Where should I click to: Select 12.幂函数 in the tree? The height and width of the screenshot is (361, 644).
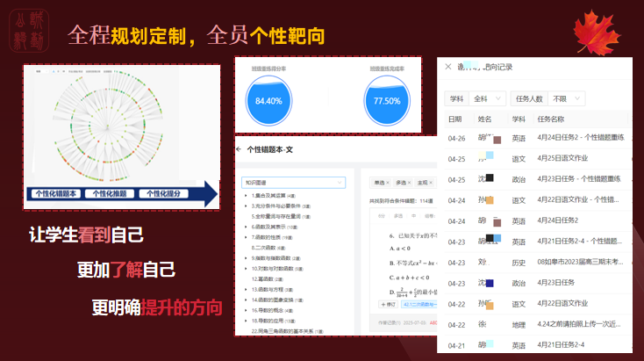[267, 278]
